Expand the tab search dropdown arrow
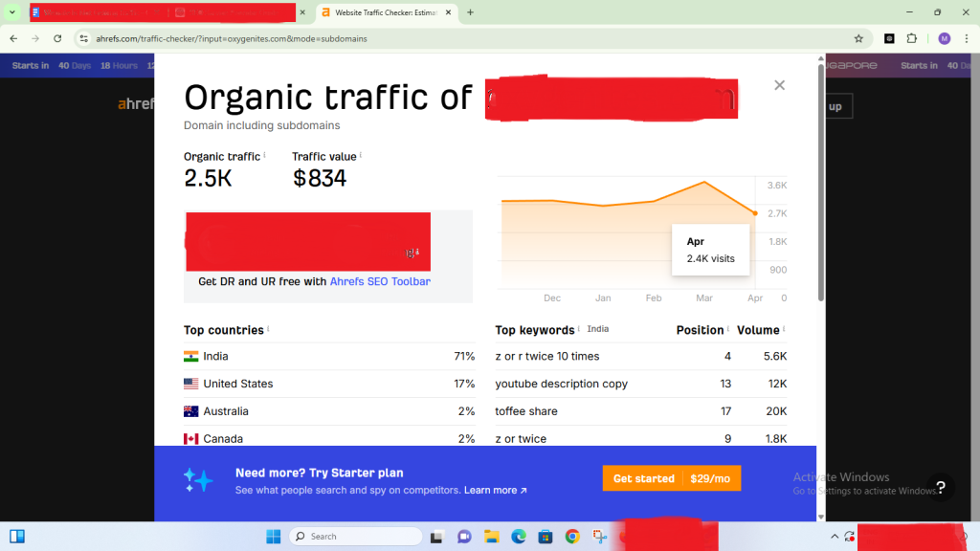 coord(12,12)
